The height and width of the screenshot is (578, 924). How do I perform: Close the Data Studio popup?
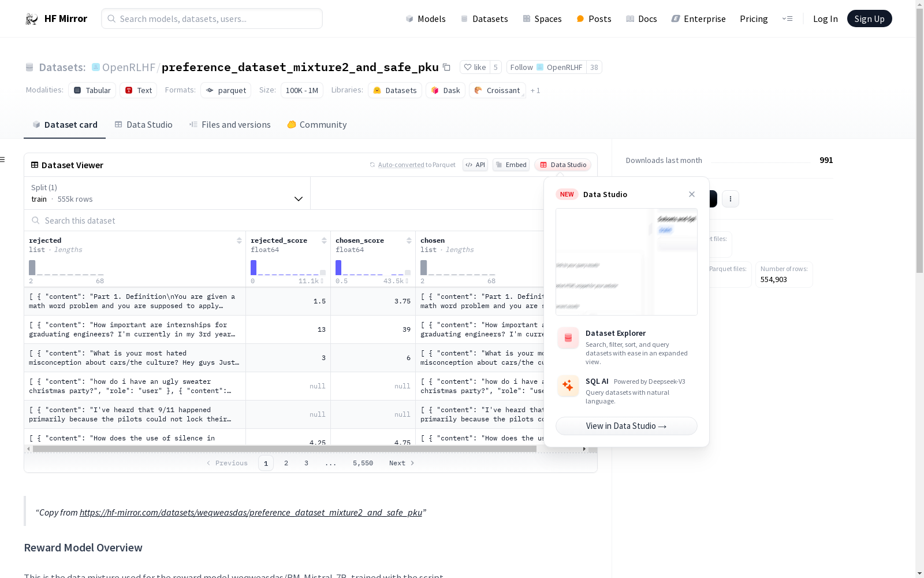[x=692, y=194]
